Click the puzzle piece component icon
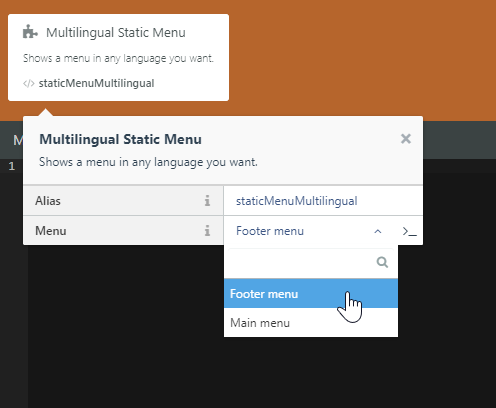Viewport: 496px width, 408px height. pyautogui.click(x=30, y=32)
